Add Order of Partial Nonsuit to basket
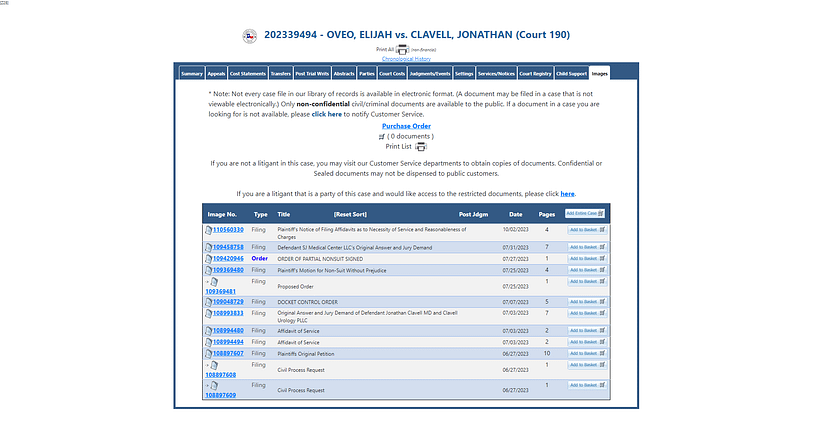This screenshot has width=819, height=434. (587, 259)
